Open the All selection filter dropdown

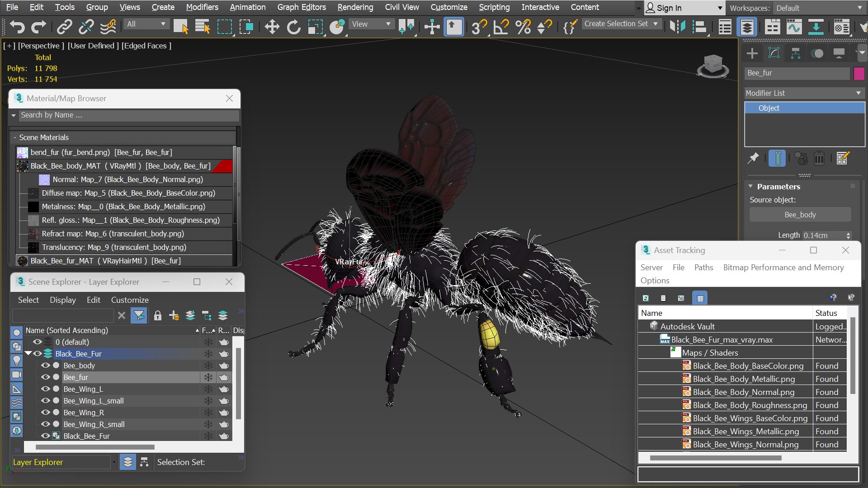(146, 24)
